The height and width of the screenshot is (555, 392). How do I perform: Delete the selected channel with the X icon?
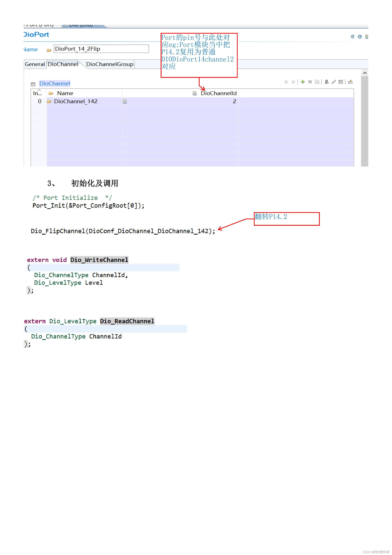pos(310,82)
